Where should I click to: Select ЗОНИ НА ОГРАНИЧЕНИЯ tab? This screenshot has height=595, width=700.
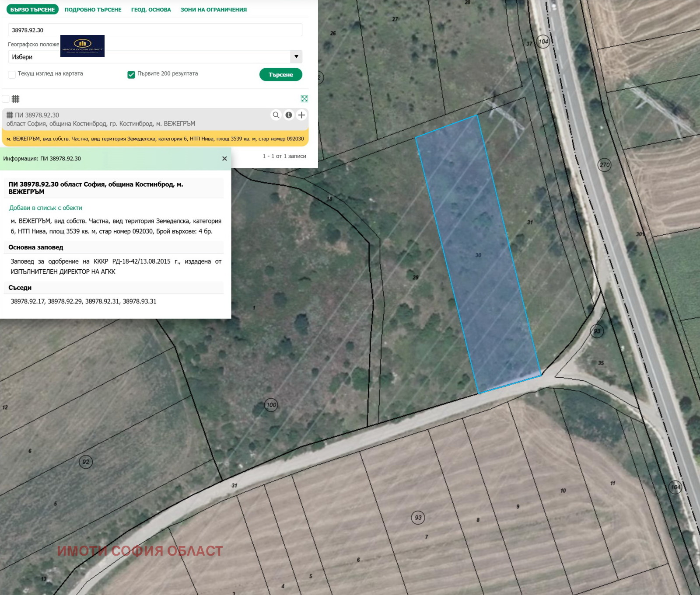213,10
